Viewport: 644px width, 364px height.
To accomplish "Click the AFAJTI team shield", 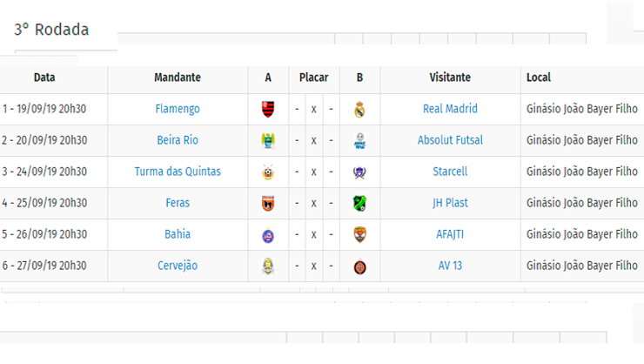I will pos(359,234).
